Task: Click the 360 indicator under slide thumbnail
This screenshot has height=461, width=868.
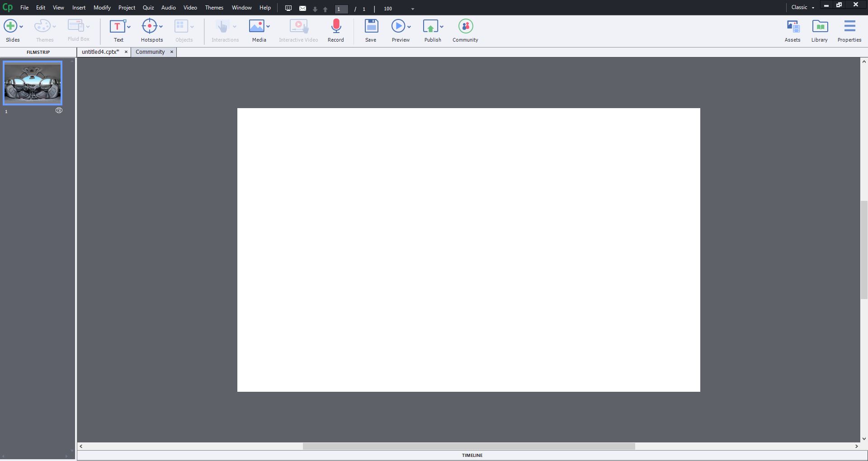Action: (59, 110)
